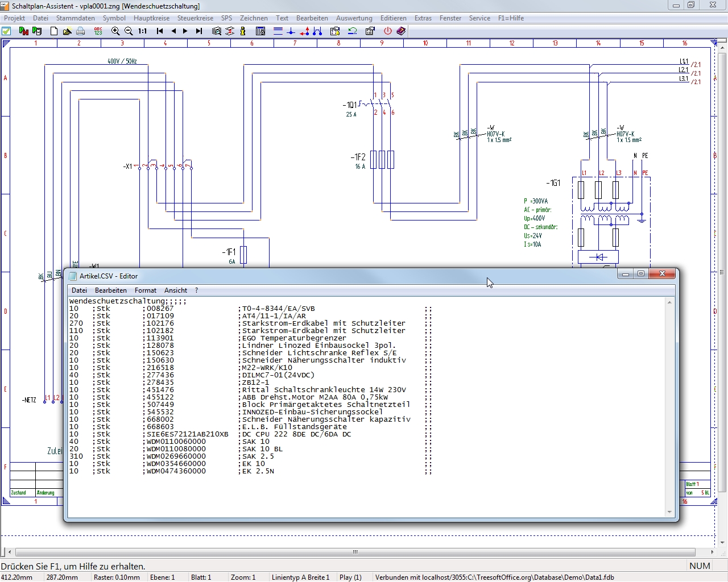Click the printer icon in toolbar
Viewport: 728px width, 582px height.
(x=81, y=31)
